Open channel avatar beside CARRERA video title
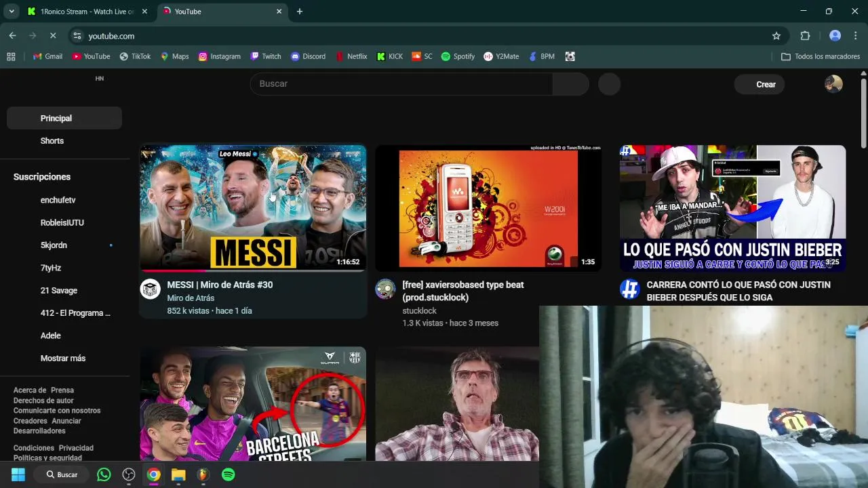 (x=629, y=289)
